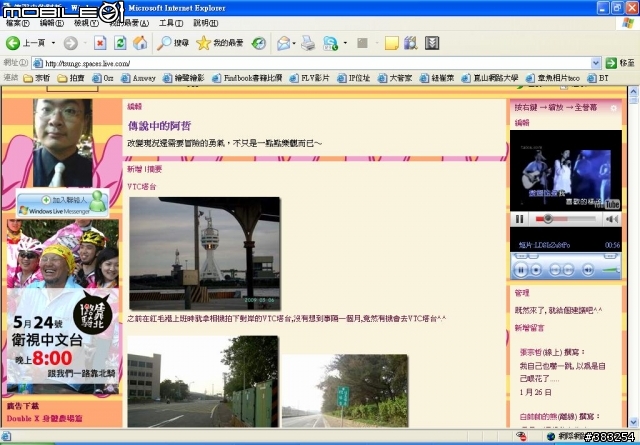Refresh the page with green arrows icon
The height and width of the screenshot is (445, 640).
tap(120, 43)
